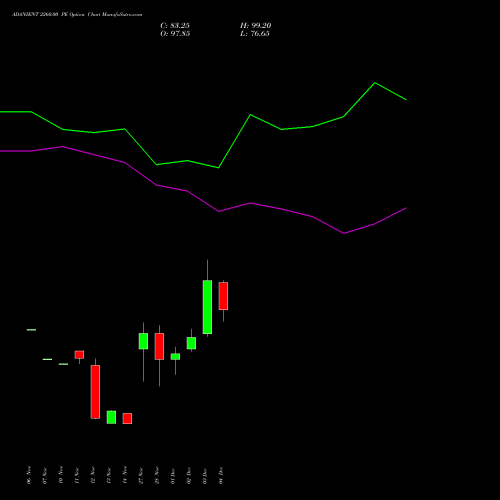Viewport: 500px width, 500px height.
Task: Click the lowest trough of the purple line
Action: pos(344,233)
